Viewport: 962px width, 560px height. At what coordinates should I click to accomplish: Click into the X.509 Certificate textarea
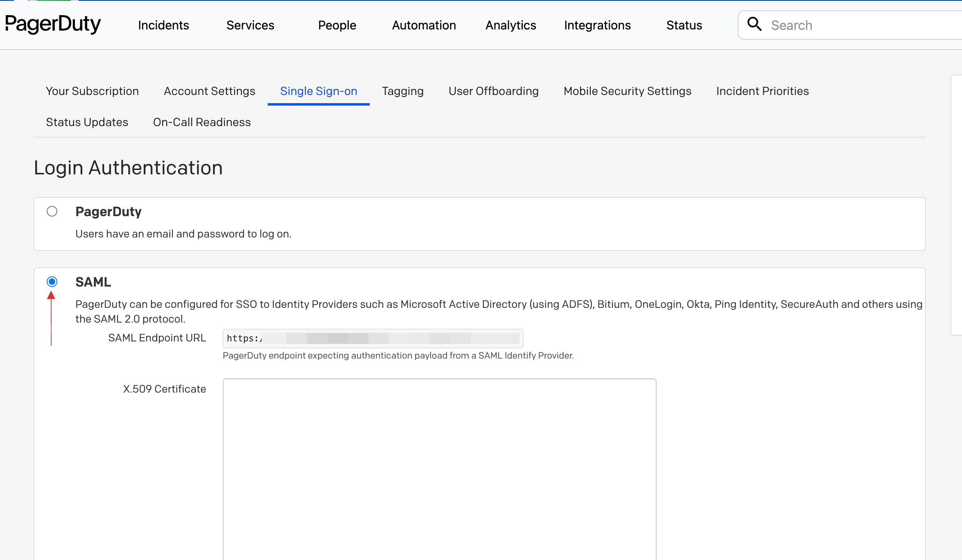pyautogui.click(x=439, y=469)
